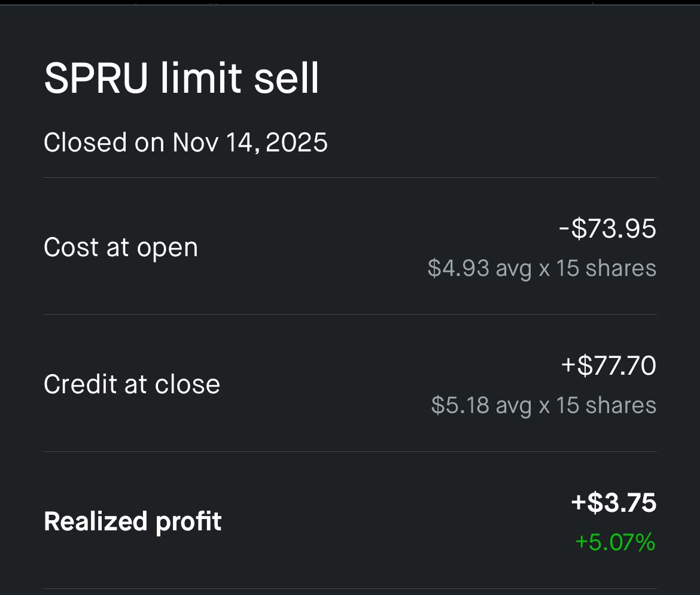Click the Closed on Nov 14, 2025 date
700x595 pixels.
tap(185, 143)
